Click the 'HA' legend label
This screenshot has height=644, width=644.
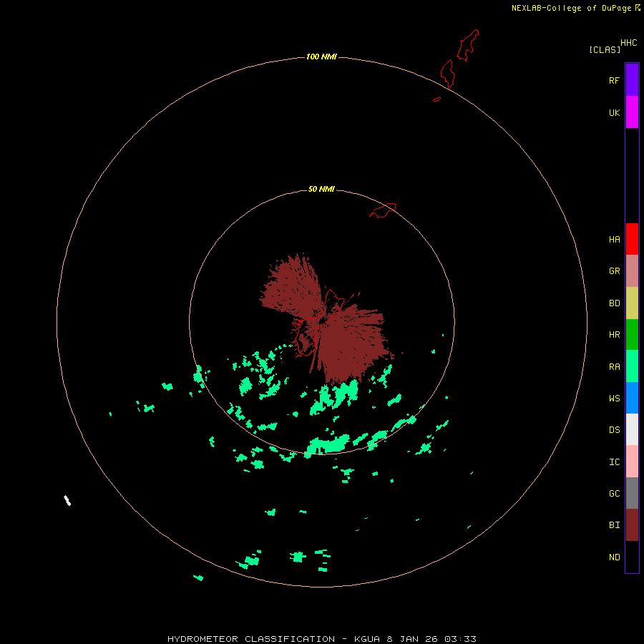[614, 240]
